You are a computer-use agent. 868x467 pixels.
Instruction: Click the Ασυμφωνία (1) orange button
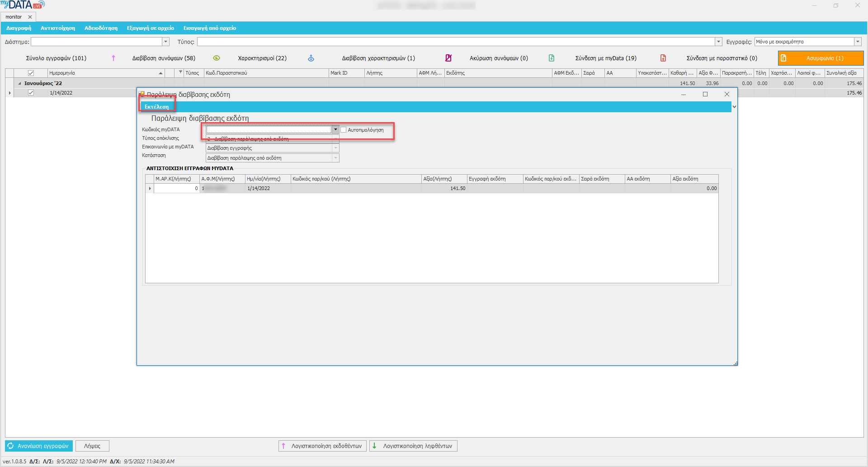(x=820, y=58)
